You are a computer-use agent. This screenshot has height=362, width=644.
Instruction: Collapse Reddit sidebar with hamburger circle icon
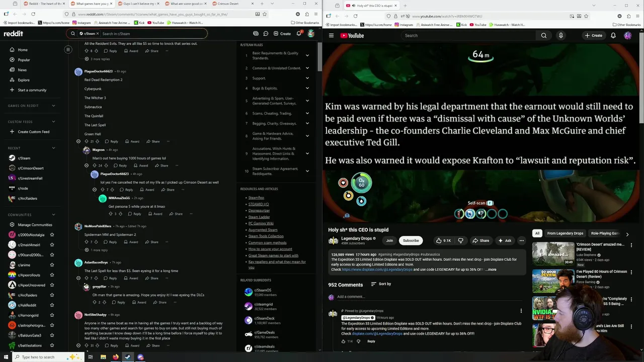click(68, 49)
